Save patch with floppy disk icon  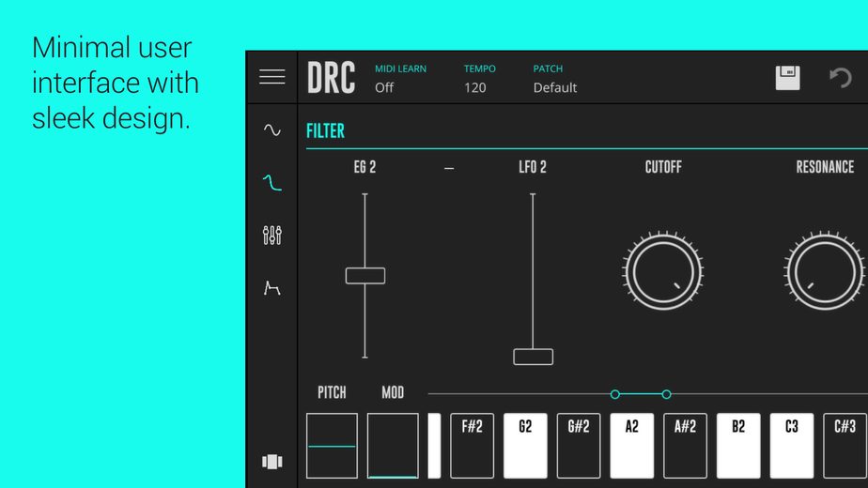[787, 78]
